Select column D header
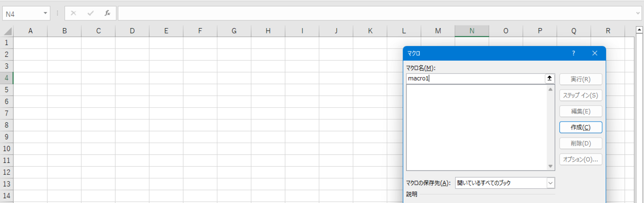 (132, 31)
